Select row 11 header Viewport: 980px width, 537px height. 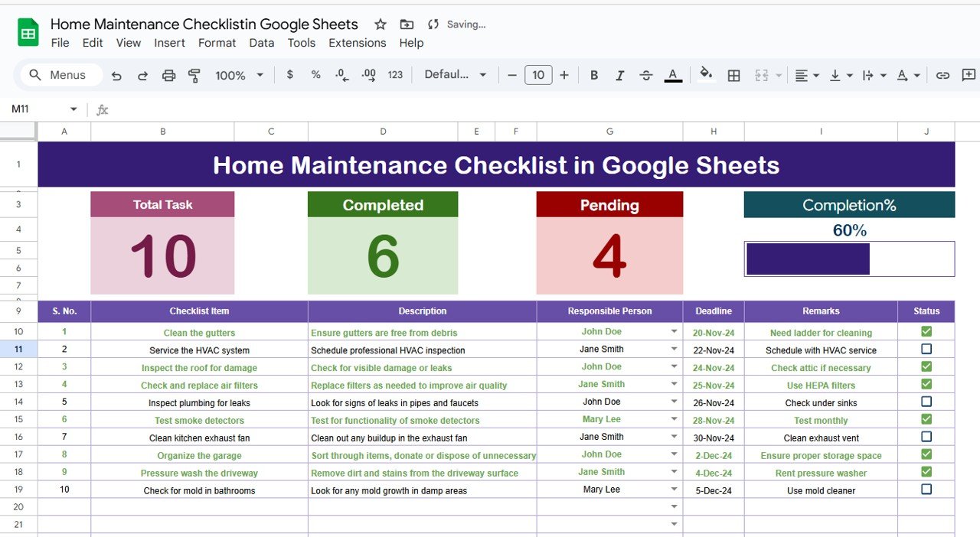(18, 349)
